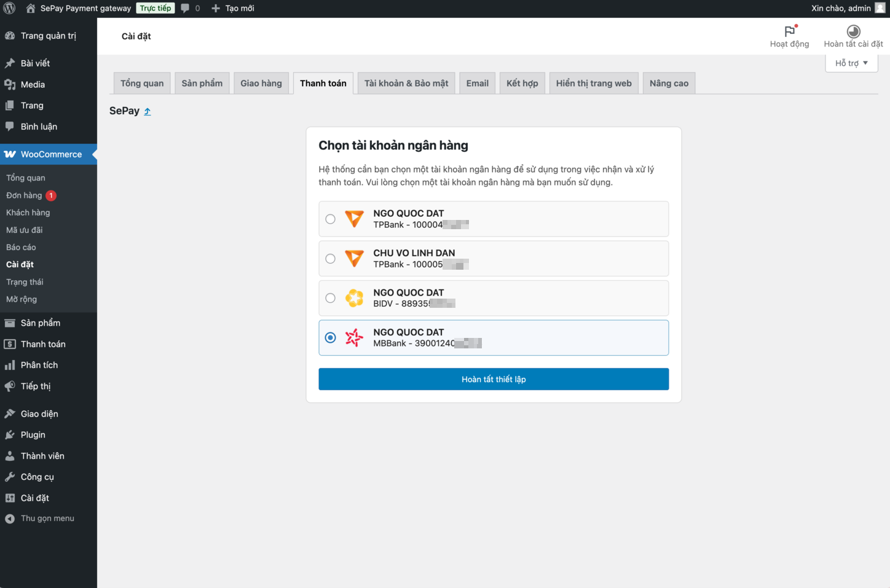This screenshot has height=588, width=890.
Task: Open Đơn hàng orders in WooCommerce submenu
Action: click(25, 195)
